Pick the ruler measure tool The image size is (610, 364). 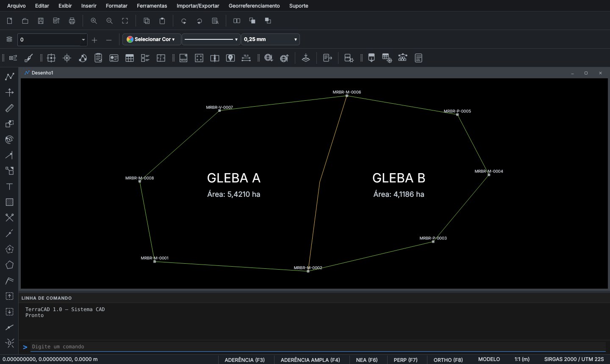[9, 108]
